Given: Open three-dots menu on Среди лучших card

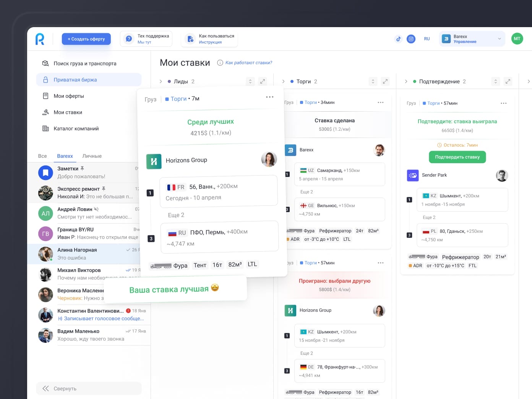Looking at the screenshot, I should (269, 97).
